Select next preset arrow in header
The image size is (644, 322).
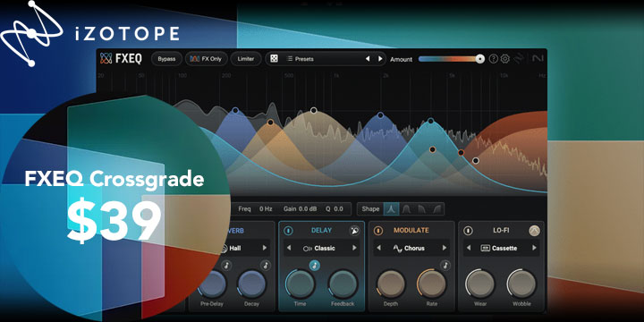click(x=380, y=59)
